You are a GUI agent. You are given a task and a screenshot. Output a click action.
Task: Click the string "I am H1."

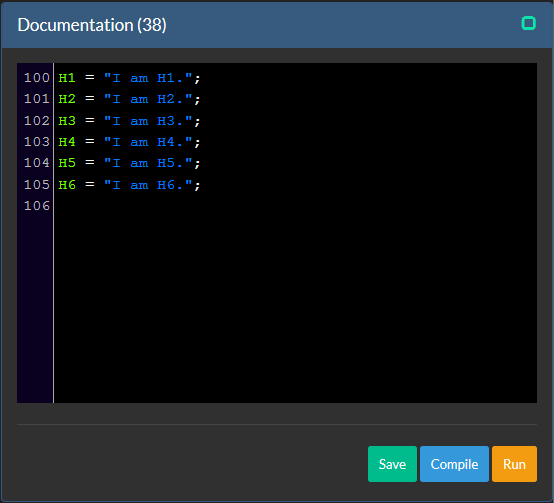(x=148, y=78)
